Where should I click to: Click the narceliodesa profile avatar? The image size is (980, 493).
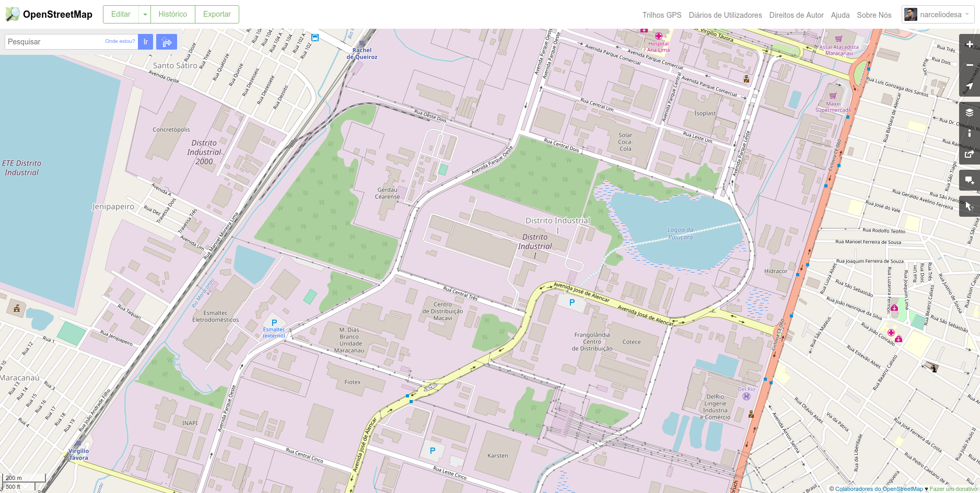pos(911,15)
